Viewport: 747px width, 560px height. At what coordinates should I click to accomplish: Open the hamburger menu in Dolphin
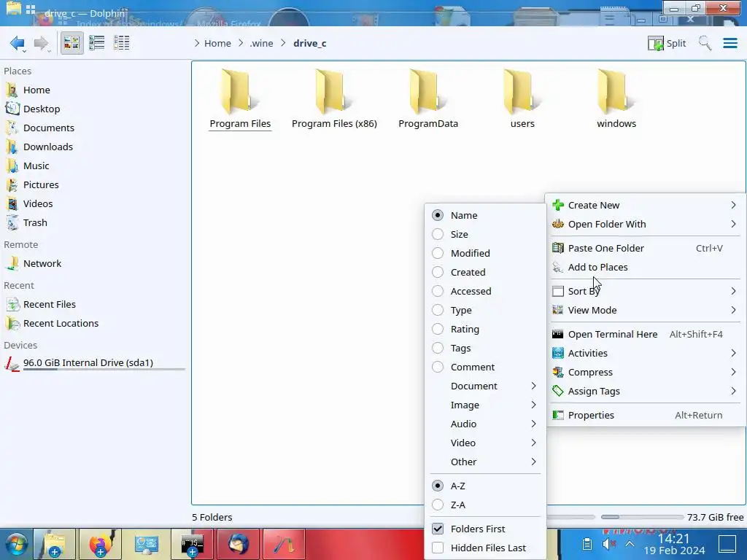[x=730, y=43]
